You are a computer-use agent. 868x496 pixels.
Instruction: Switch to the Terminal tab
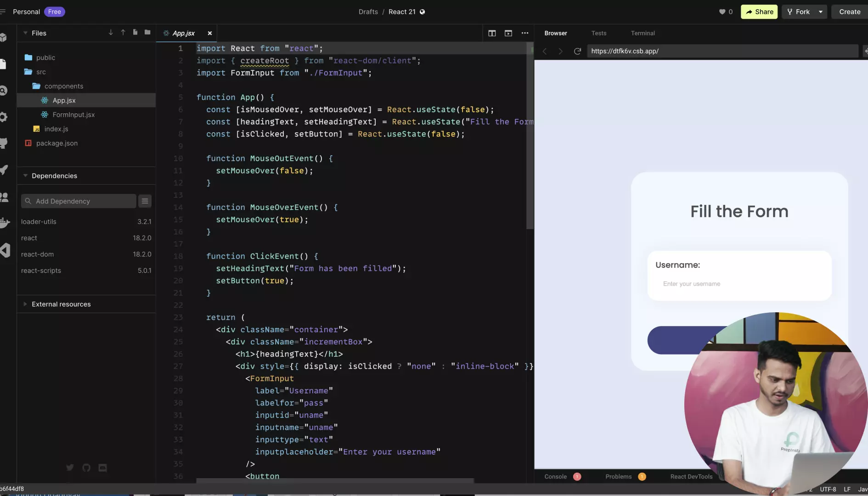(x=643, y=33)
